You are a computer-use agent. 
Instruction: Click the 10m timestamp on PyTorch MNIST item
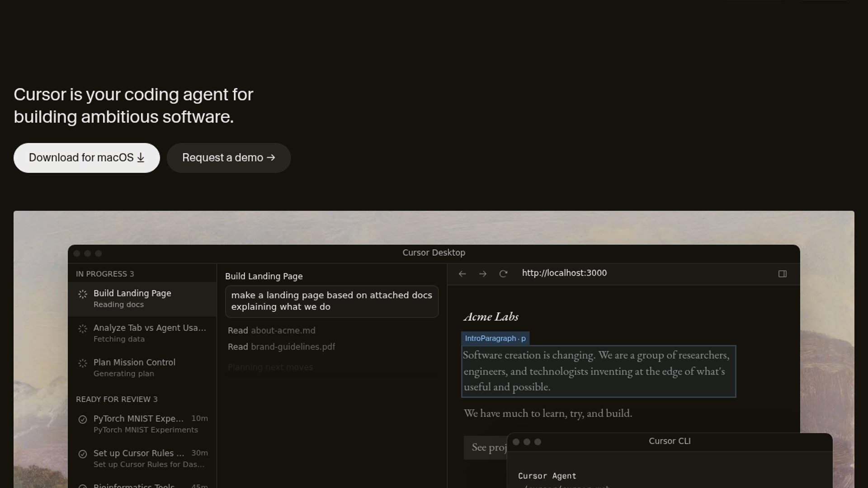click(x=199, y=419)
